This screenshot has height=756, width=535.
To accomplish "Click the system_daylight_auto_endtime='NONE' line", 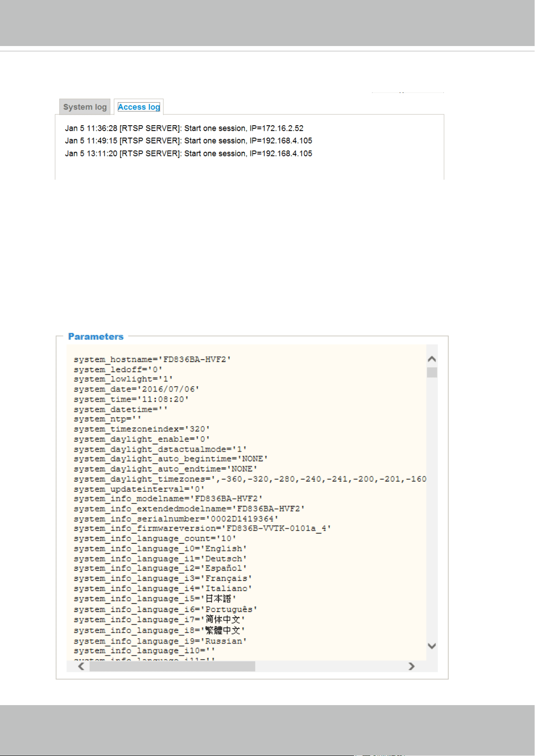I will tap(166, 469).
